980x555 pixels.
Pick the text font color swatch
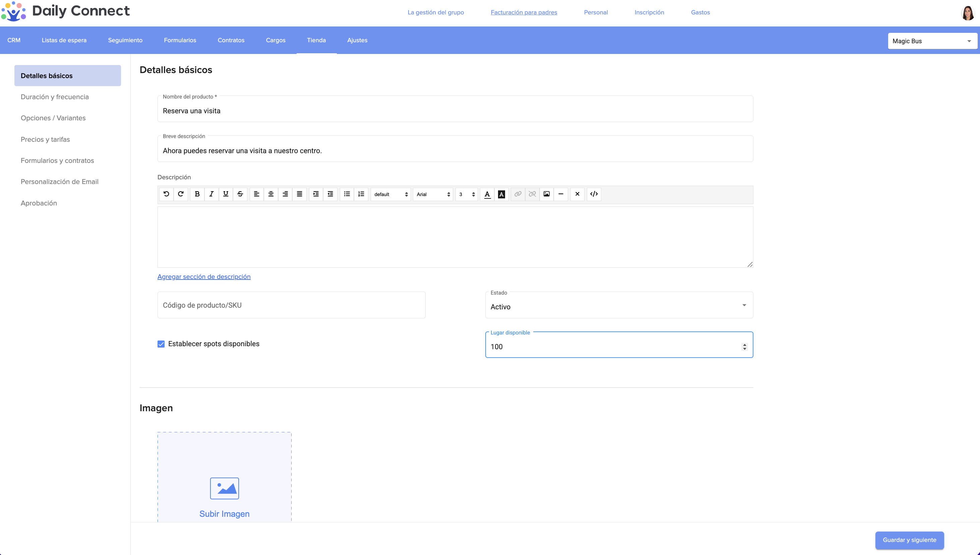click(487, 194)
